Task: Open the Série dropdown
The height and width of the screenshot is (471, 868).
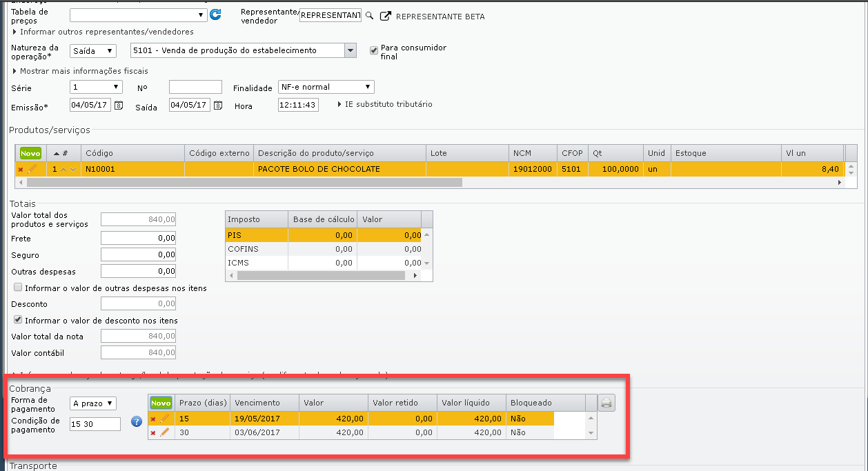Action: [96, 87]
